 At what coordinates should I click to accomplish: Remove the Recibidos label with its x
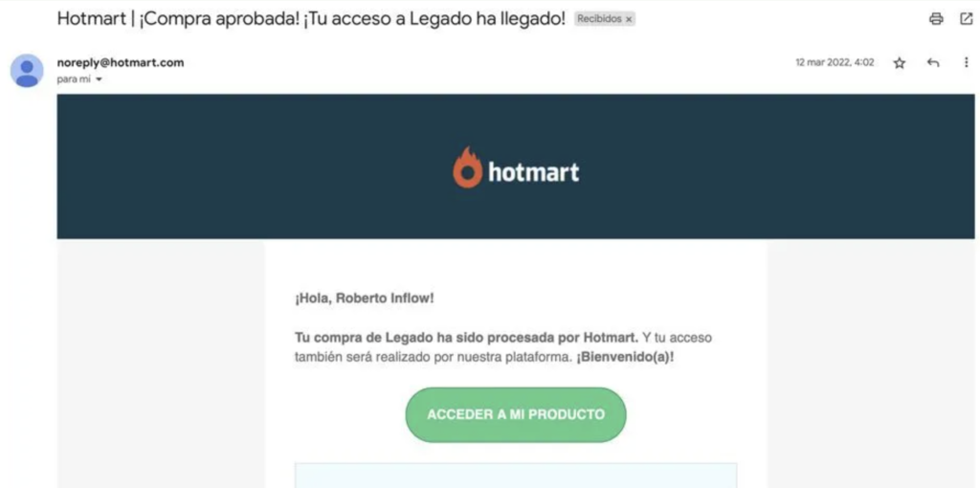(629, 19)
